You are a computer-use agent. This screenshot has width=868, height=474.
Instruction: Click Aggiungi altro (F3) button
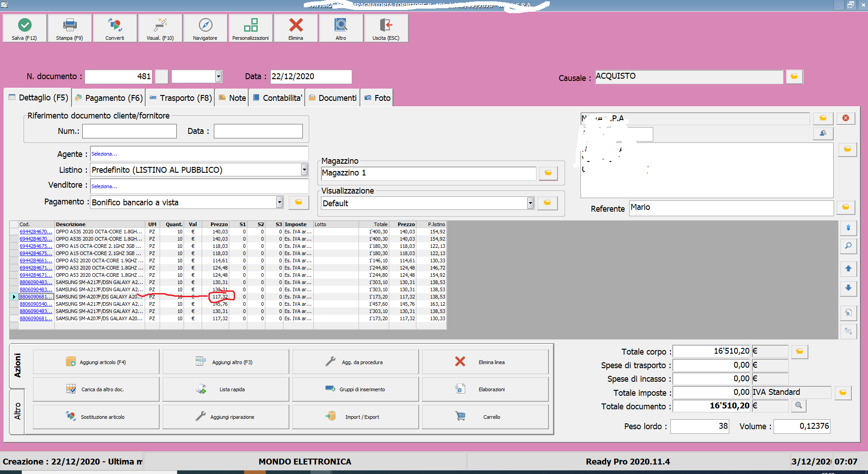pos(226,362)
